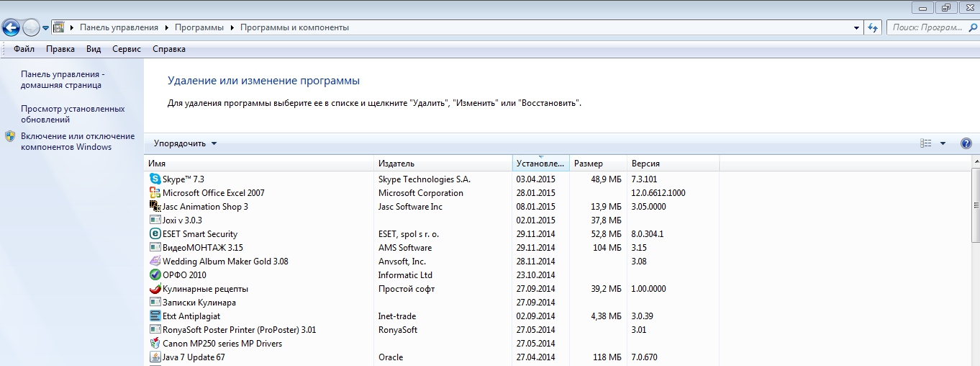Sort by Размер column header
This screenshot has width=980, height=366.
coord(598,164)
